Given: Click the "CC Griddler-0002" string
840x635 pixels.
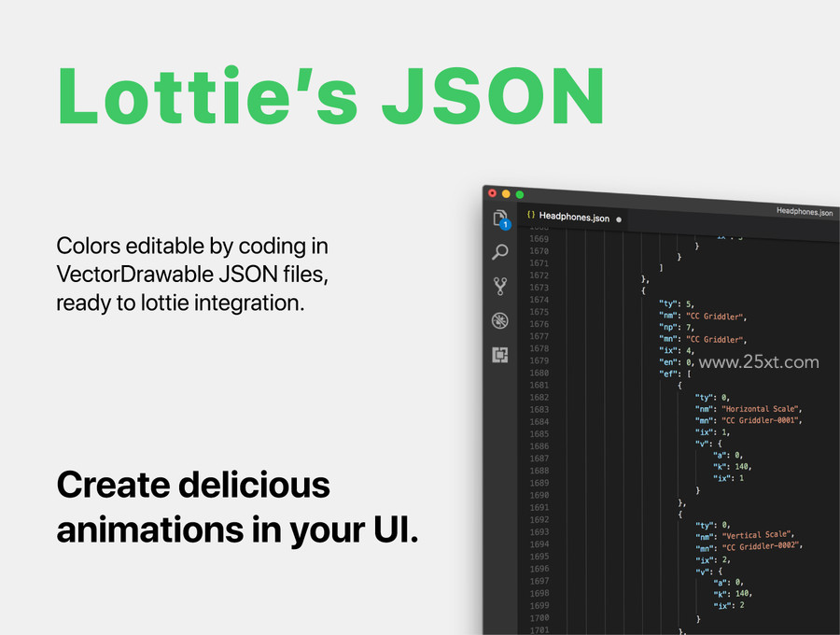Looking at the screenshot, I should [762, 546].
